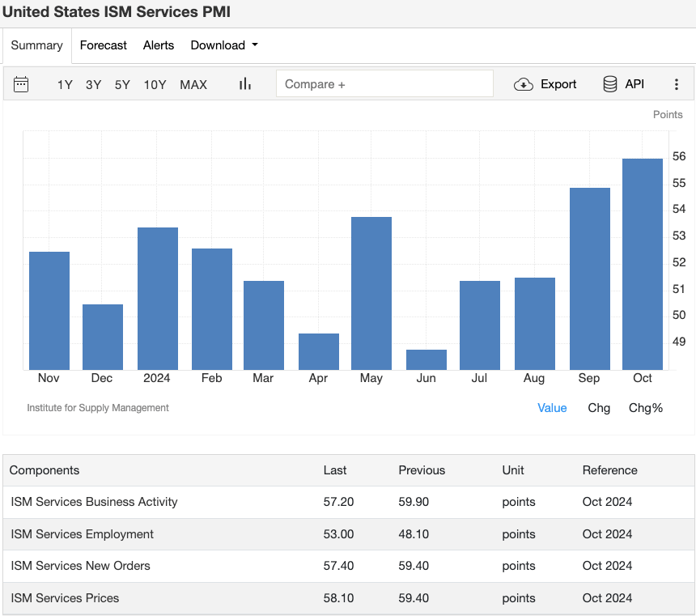Switch chart to Chg view
The width and height of the screenshot is (696, 616).
(x=599, y=408)
